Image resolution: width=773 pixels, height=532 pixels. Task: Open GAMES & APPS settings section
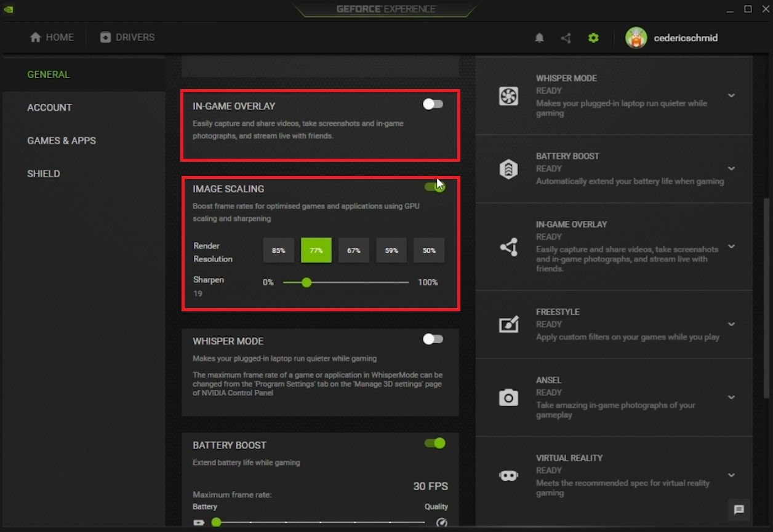coord(62,141)
